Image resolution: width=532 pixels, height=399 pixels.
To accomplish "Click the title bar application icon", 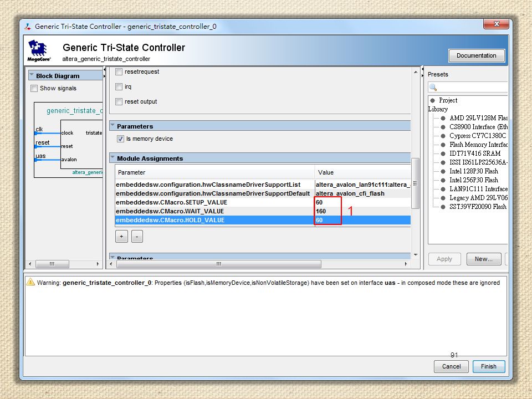I will (x=28, y=27).
